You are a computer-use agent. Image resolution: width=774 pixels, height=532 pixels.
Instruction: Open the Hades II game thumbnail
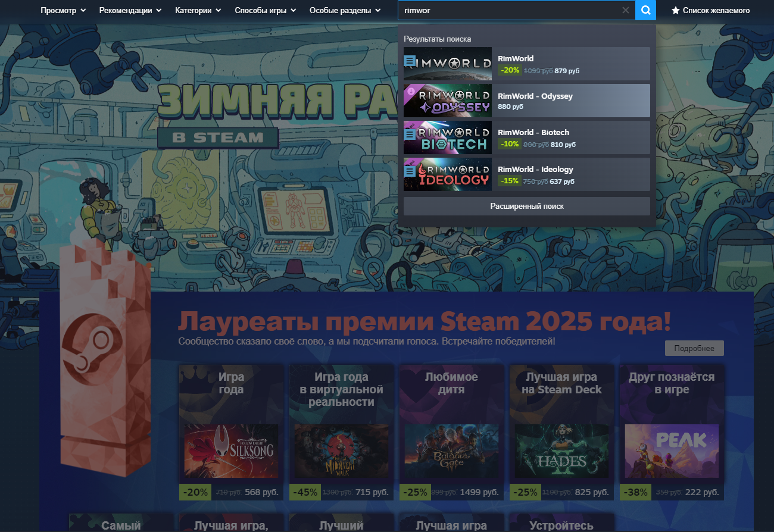click(561, 451)
